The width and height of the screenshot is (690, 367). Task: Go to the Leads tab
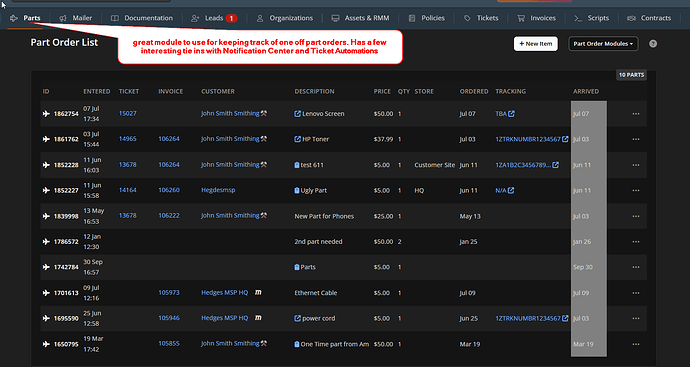[214, 18]
